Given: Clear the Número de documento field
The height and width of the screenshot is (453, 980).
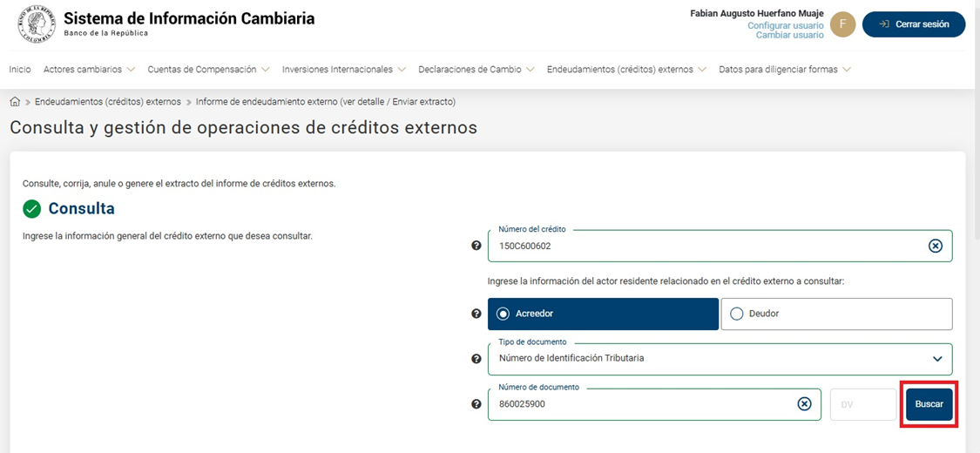Looking at the screenshot, I should [804, 404].
